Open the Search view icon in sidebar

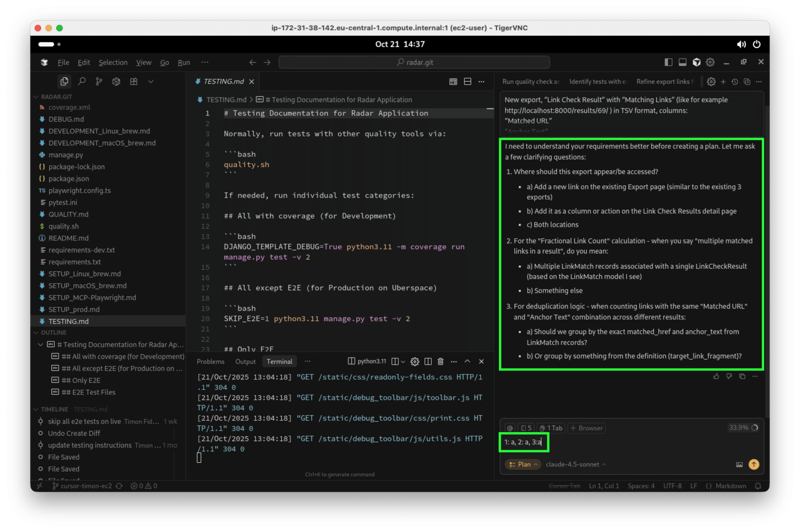[82, 81]
